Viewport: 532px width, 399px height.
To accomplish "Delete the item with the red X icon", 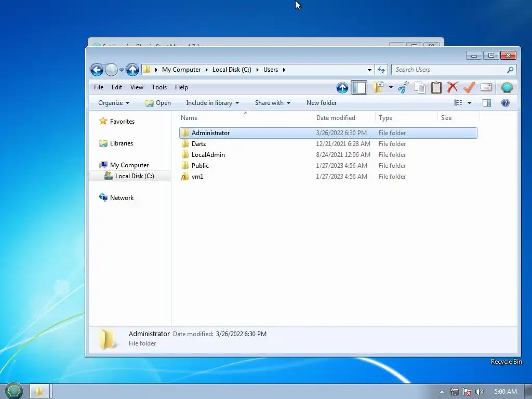I will (x=453, y=87).
